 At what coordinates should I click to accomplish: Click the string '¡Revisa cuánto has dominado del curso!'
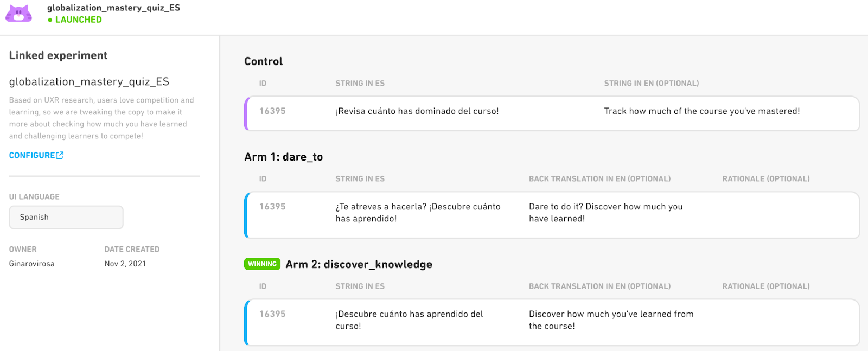tap(417, 111)
